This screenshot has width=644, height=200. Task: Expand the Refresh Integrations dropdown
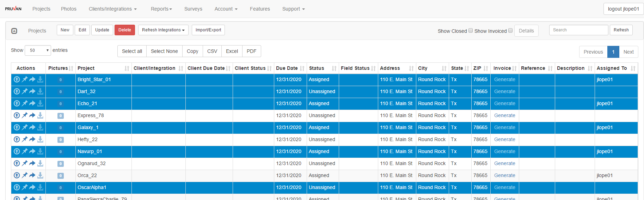click(x=163, y=30)
